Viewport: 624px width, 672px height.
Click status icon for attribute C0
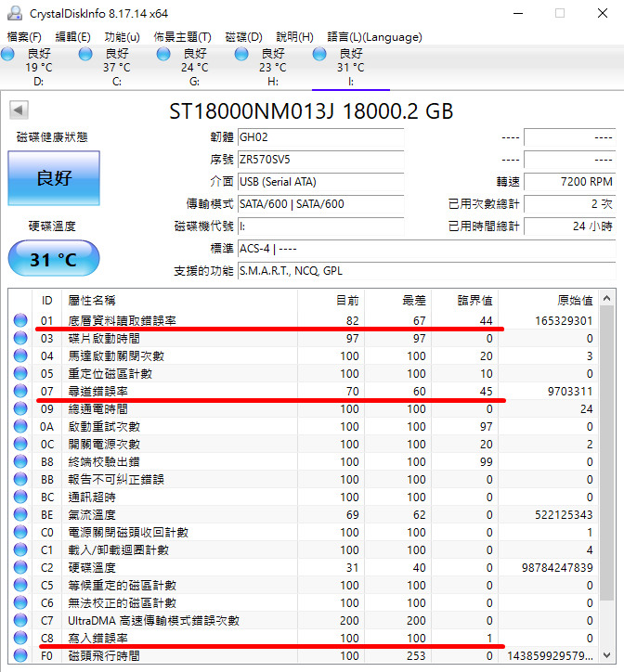pos(20,532)
